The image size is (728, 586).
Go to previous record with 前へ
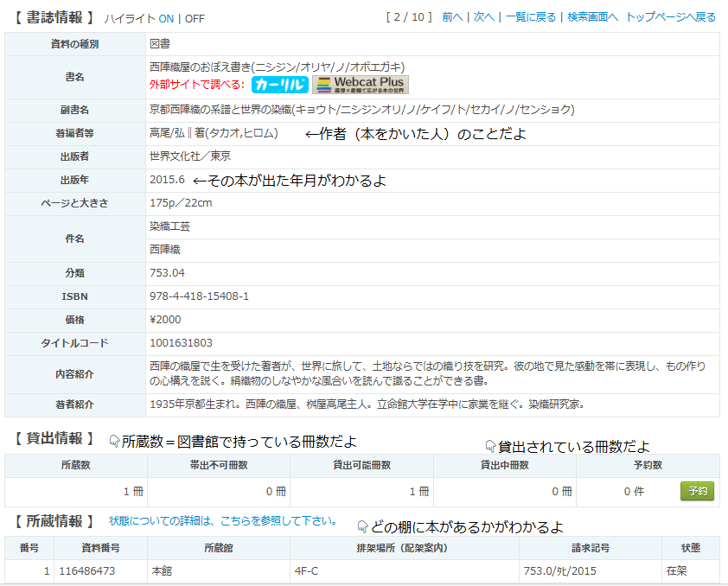click(x=451, y=17)
